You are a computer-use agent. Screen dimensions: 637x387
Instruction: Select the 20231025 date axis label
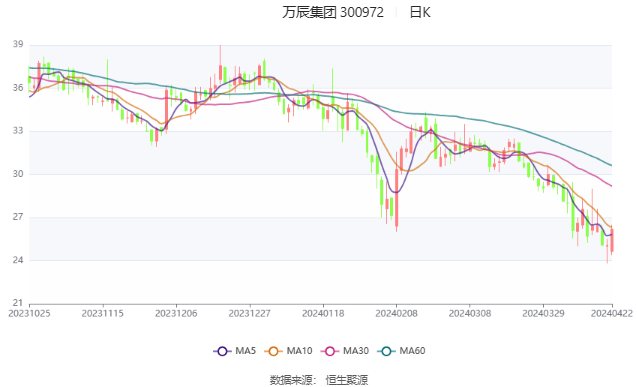point(29,313)
